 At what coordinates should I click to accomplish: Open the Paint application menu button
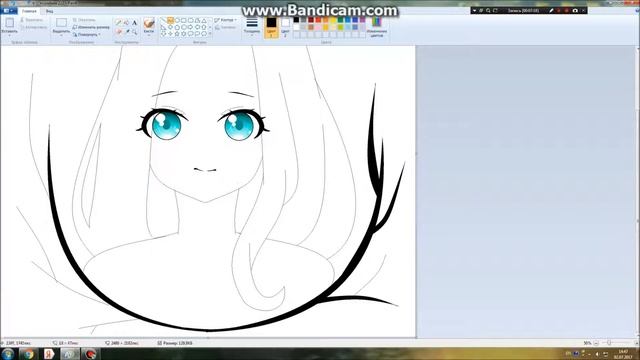tap(8, 11)
